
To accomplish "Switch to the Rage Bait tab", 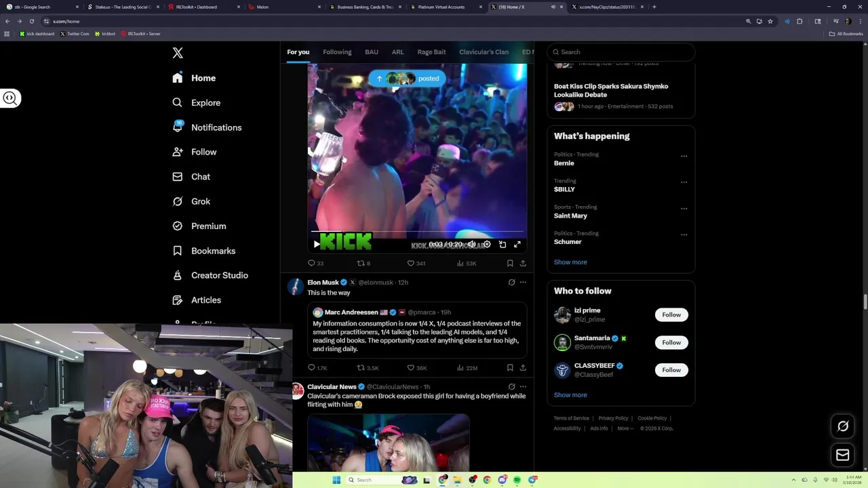I will click(x=431, y=52).
